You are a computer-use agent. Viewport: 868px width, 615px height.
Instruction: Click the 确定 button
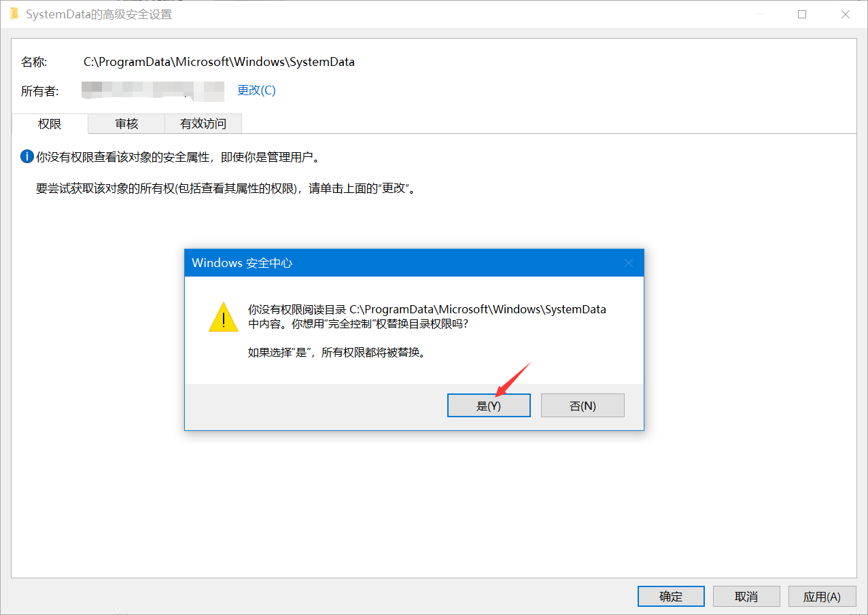671,597
